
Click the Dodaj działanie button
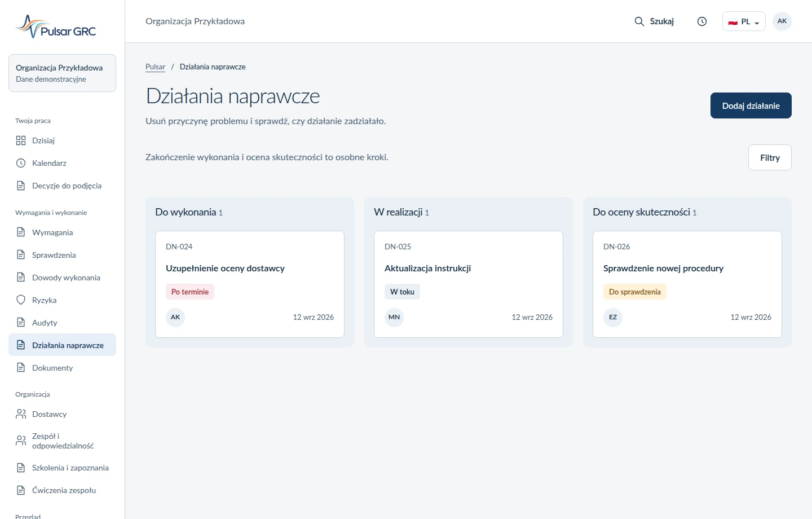tap(751, 105)
